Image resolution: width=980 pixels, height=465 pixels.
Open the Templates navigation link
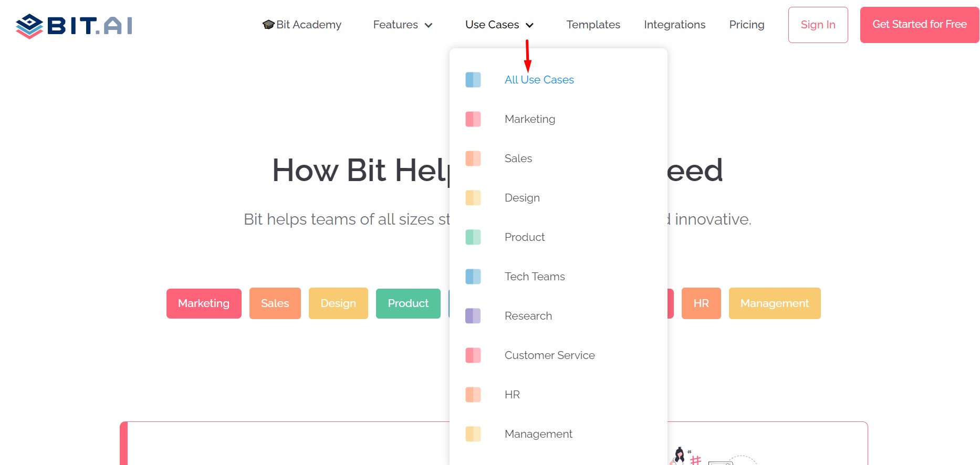click(x=593, y=25)
